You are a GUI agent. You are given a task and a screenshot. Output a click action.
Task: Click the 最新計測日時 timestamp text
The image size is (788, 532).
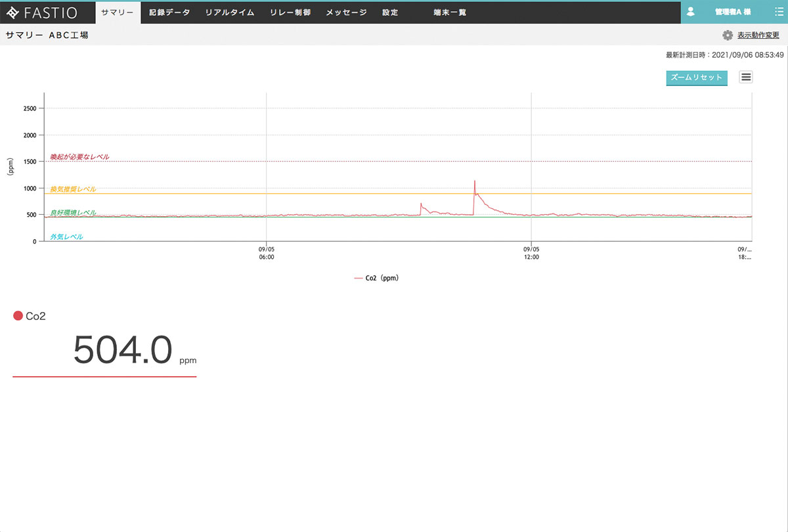point(724,55)
